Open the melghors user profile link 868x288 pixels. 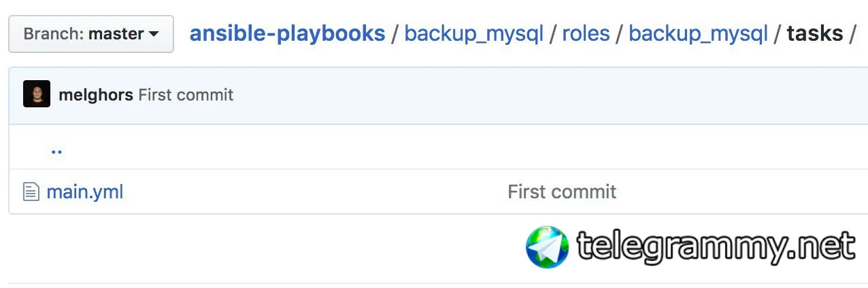pos(96,94)
